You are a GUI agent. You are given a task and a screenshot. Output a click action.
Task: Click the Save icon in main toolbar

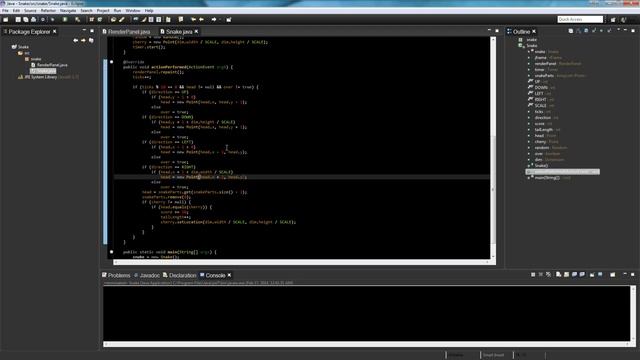(18, 20)
